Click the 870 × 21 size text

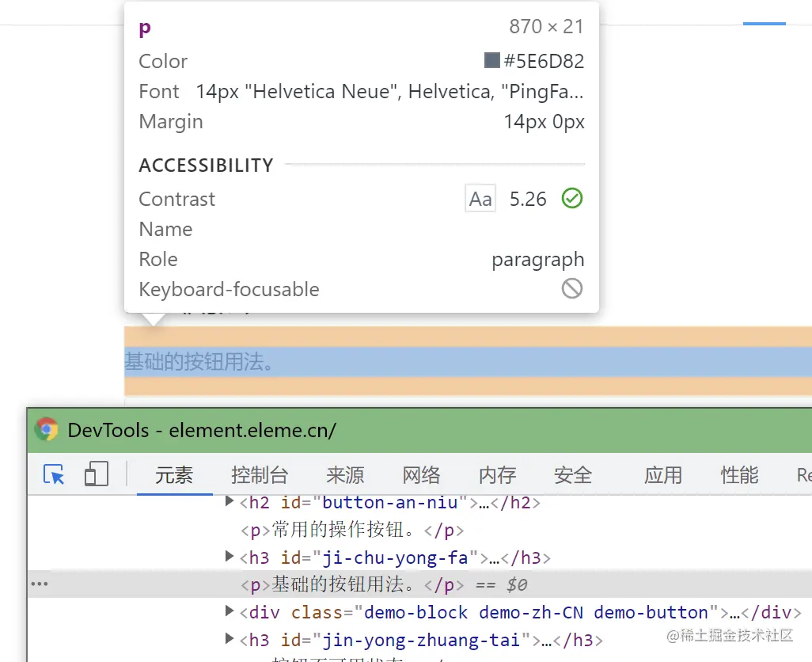pyautogui.click(x=546, y=26)
